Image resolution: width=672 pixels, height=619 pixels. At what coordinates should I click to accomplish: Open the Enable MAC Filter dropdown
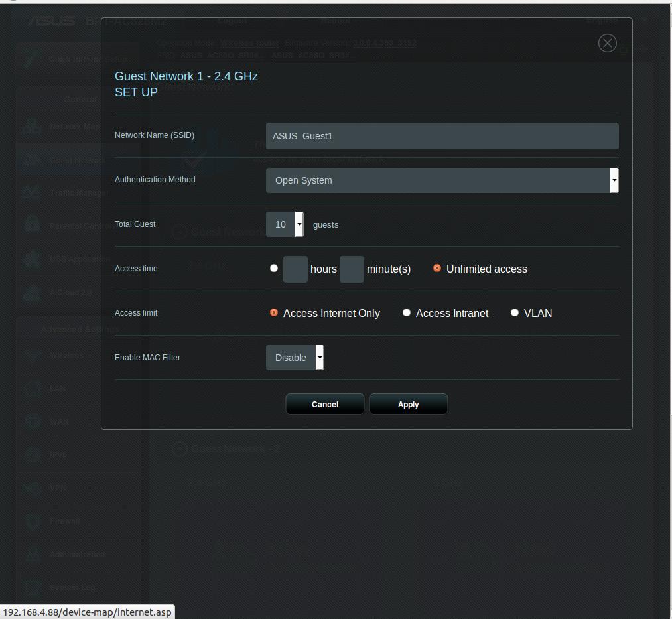[295, 358]
